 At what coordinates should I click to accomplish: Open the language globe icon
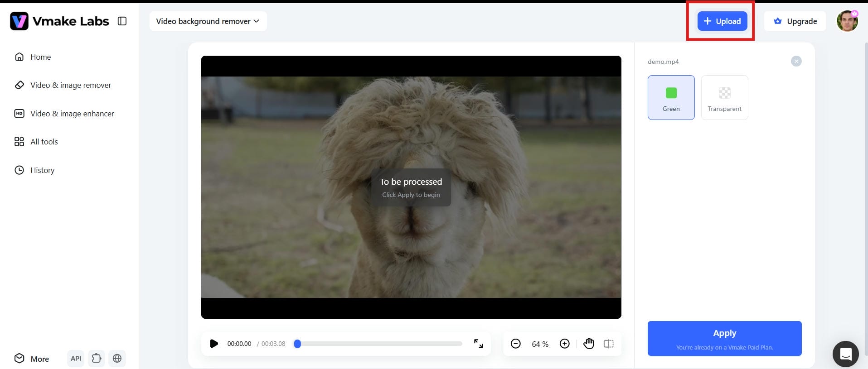click(x=117, y=359)
